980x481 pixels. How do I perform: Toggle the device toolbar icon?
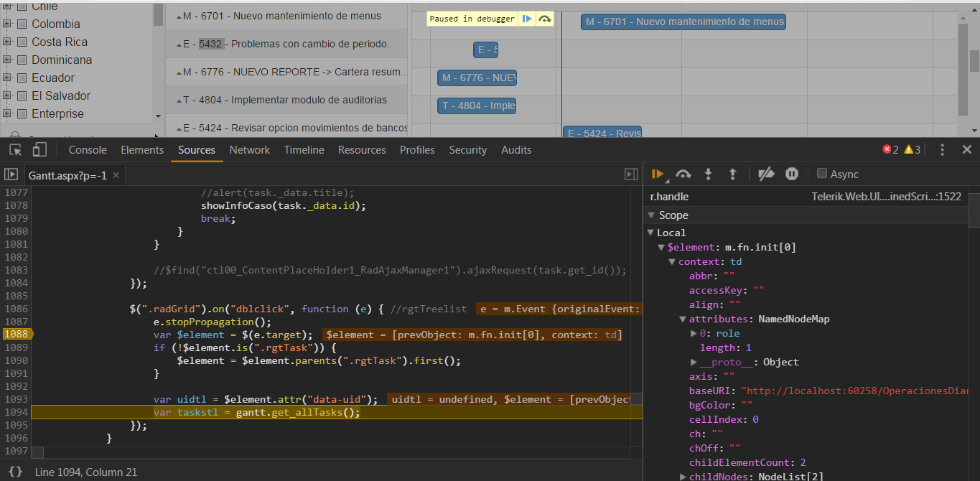pyautogui.click(x=39, y=150)
